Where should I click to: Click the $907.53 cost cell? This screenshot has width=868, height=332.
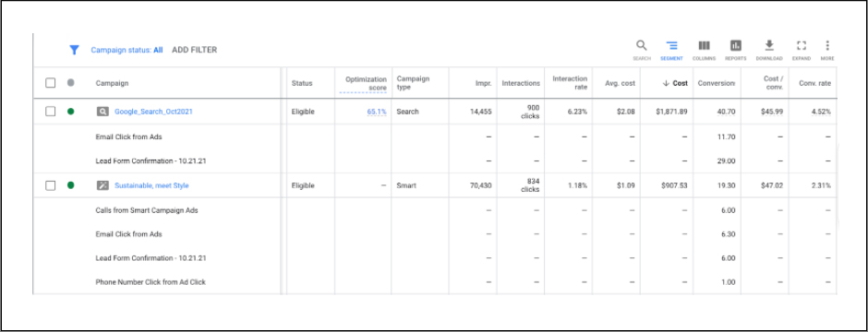click(x=674, y=185)
